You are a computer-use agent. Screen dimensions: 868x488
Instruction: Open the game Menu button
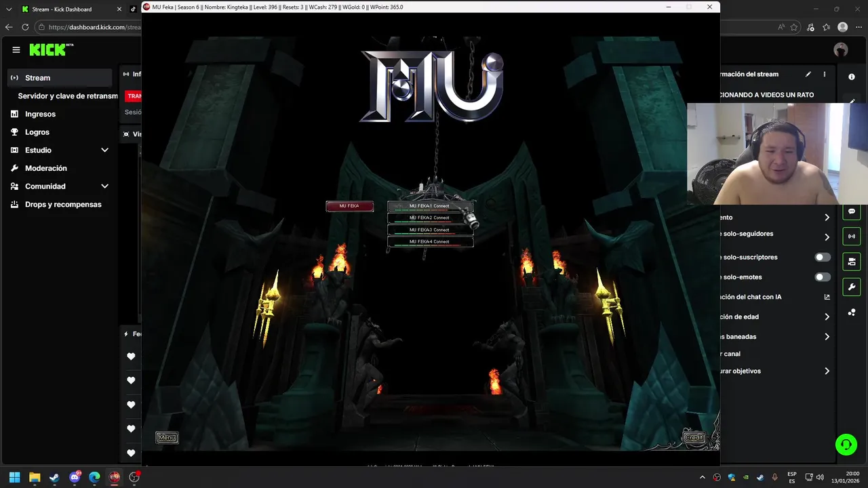pos(167,438)
